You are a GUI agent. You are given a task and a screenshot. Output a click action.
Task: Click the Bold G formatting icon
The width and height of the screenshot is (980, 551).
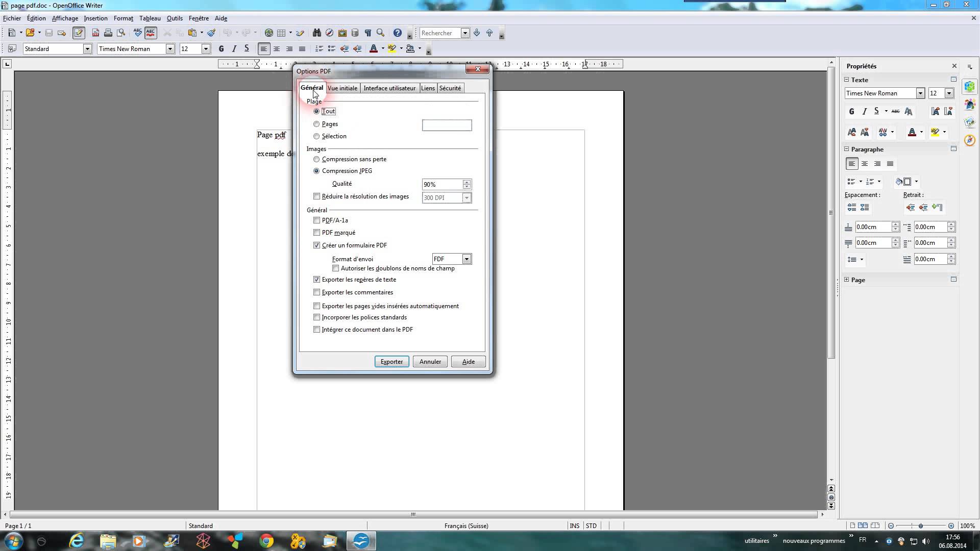(x=221, y=49)
